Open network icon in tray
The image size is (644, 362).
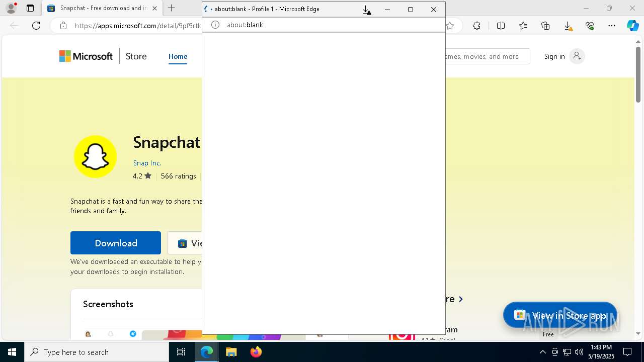567,352
